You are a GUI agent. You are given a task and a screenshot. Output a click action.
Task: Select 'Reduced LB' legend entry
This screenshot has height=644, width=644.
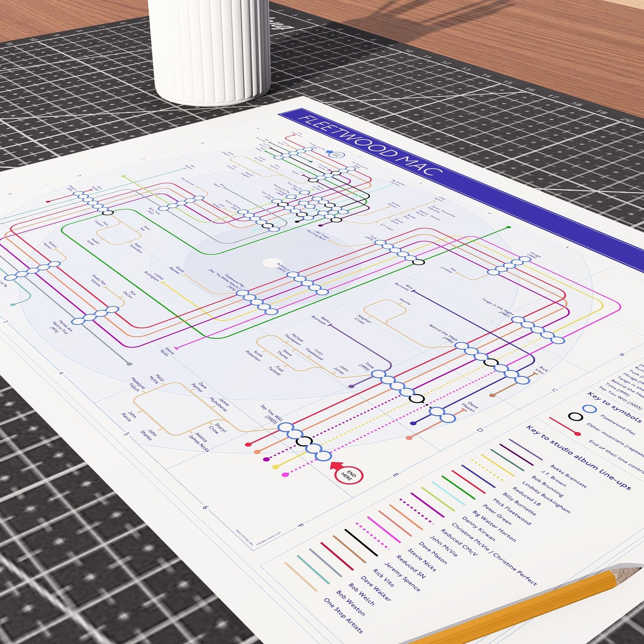(526, 496)
